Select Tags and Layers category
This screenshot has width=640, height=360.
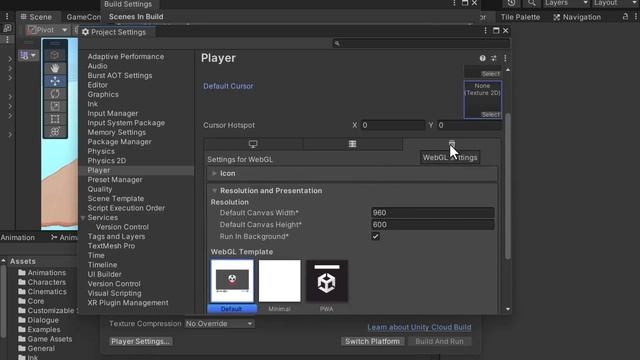coord(116,237)
